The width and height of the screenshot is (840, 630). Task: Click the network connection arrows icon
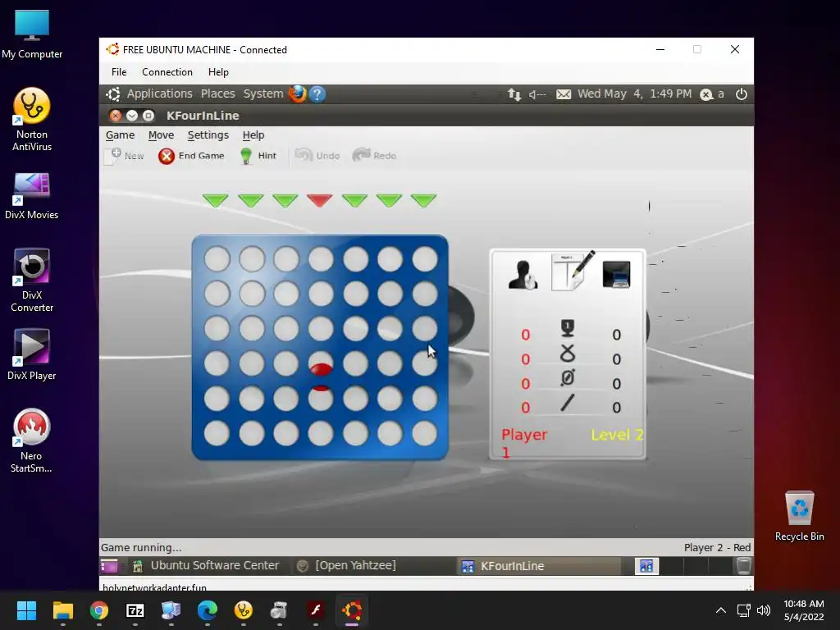coord(514,95)
